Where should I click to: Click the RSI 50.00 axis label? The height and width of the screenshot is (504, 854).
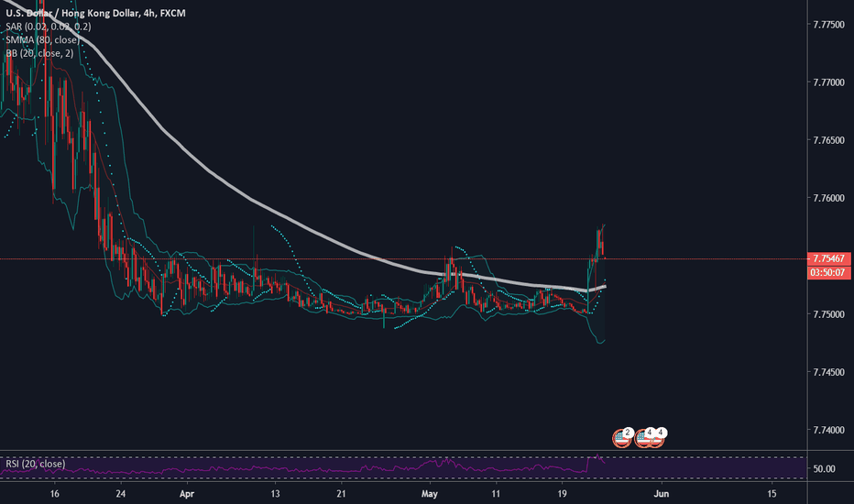pyautogui.click(x=824, y=468)
